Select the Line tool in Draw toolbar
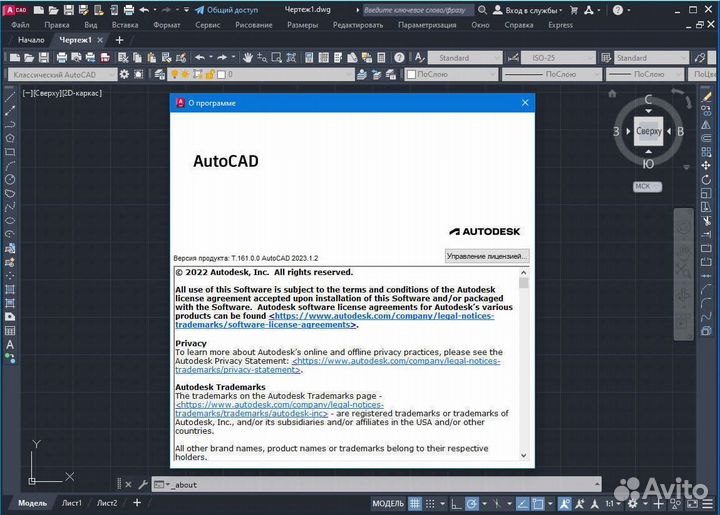The width and height of the screenshot is (720, 515). (10, 96)
